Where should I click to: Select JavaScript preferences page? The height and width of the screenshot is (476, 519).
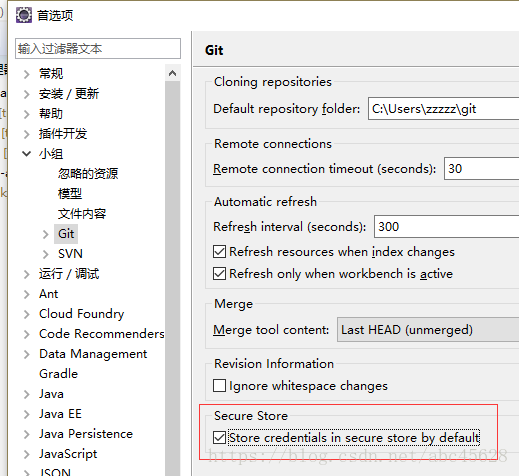68,454
